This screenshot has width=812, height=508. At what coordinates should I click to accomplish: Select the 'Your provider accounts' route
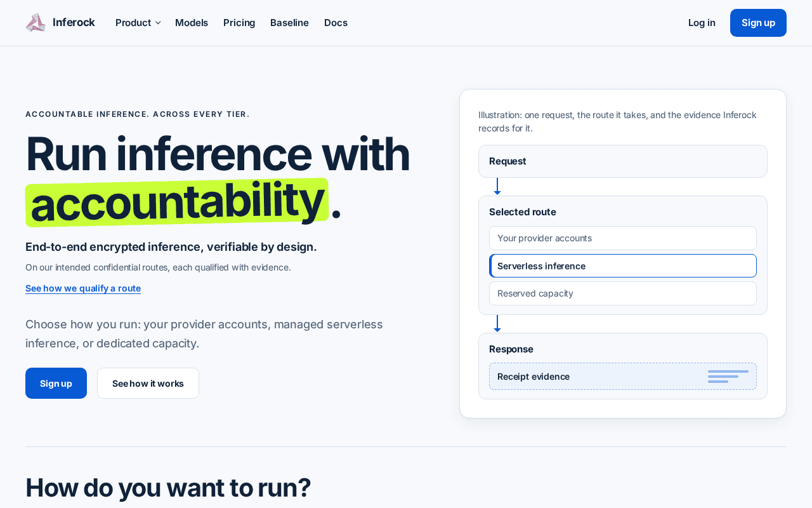click(x=623, y=238)
